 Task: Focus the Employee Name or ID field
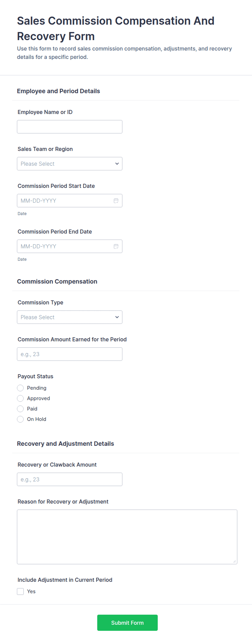click(70, 127)
